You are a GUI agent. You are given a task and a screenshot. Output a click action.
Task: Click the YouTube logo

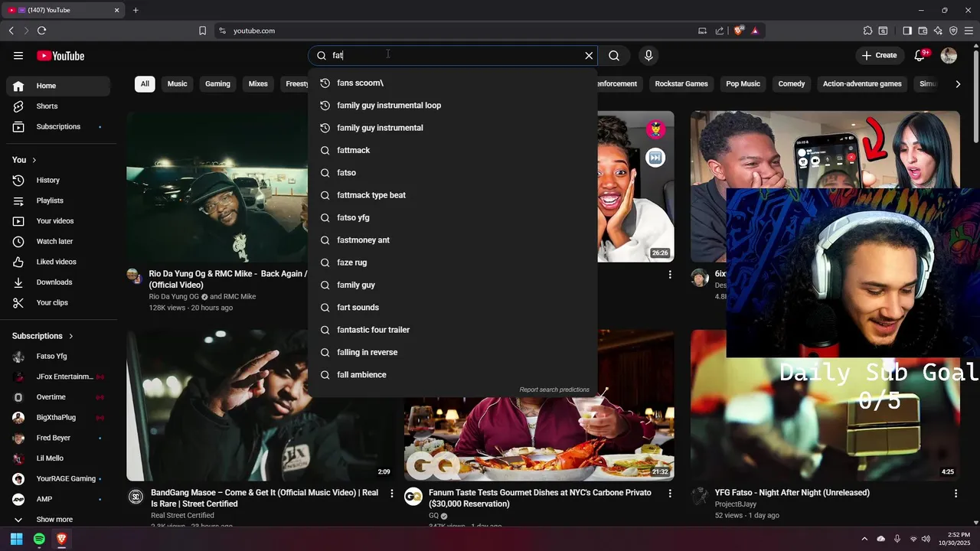pos(60,56)
